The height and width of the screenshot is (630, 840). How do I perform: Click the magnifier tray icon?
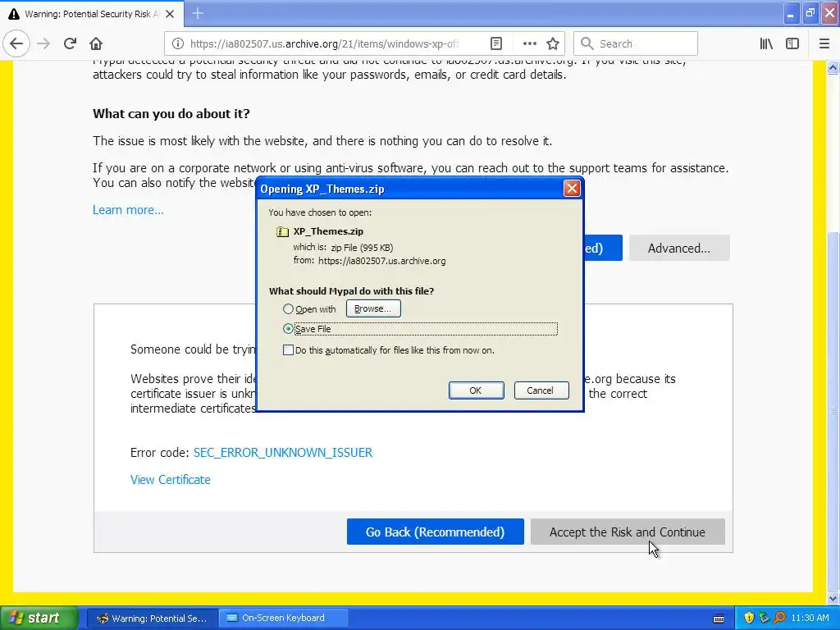779,618
